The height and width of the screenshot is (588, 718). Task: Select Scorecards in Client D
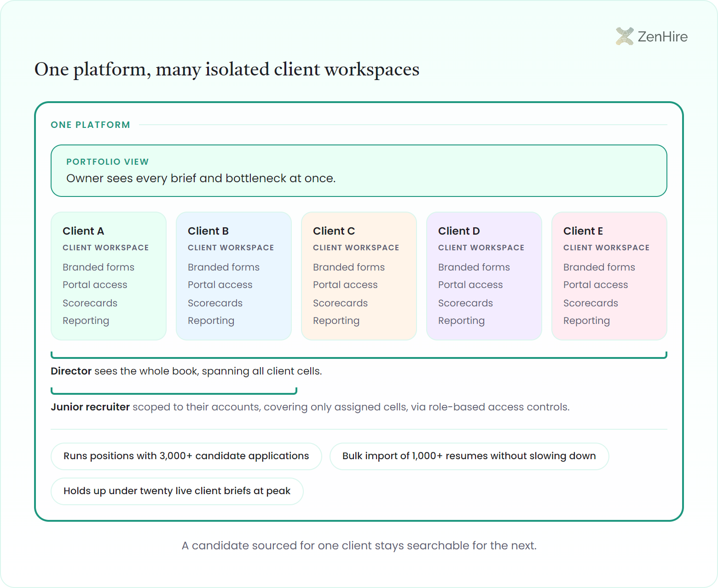466,303
